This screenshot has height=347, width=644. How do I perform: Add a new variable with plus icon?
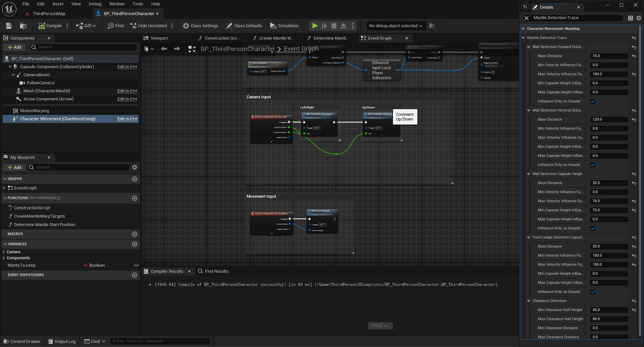[x=135, y=244]
